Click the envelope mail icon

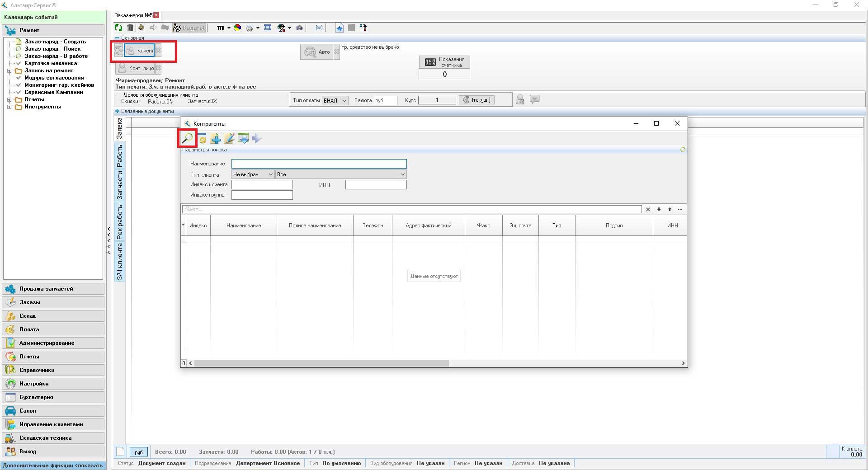click(x=319, y=28)
